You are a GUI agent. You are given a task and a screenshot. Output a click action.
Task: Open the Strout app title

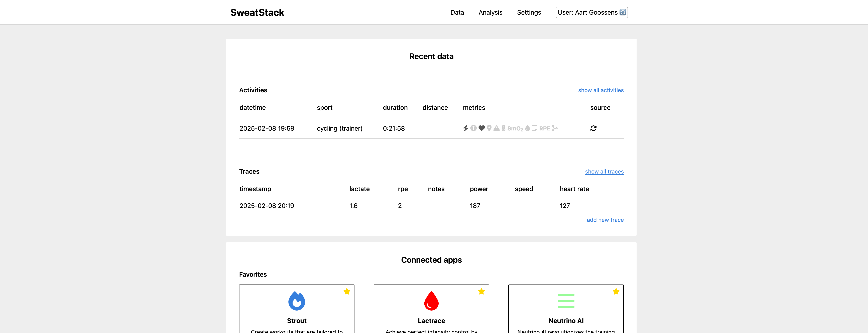(297, 321)
